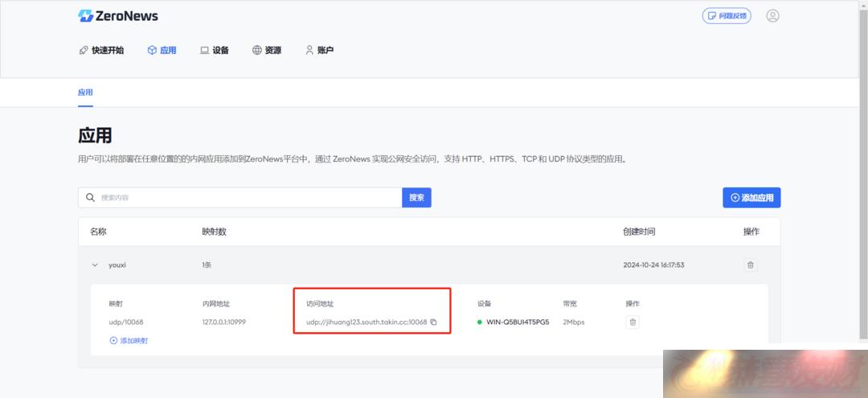
Task: Click the 创建时间 column header
Action: pos(639,232)
